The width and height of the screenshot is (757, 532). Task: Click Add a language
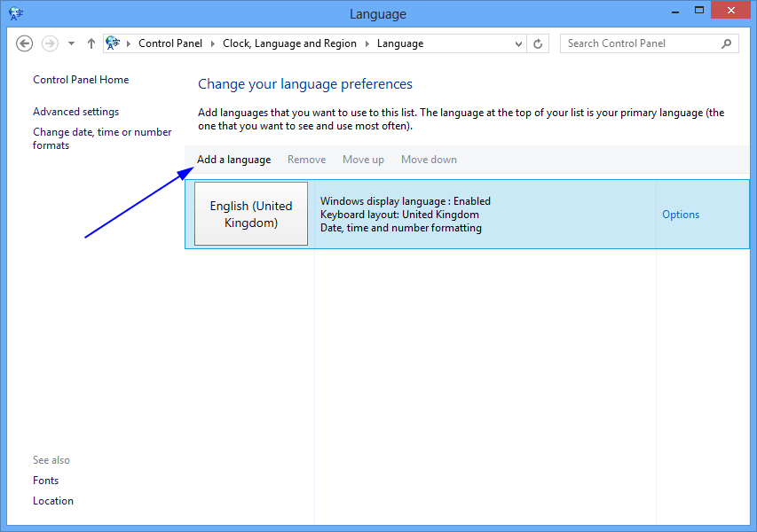point(233,160)
